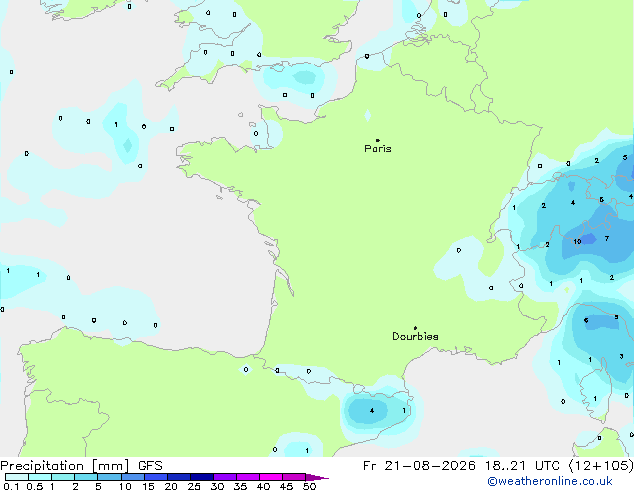Viewport: 634px width, 490px height.
Task: Pick the 30–35 mm purple legend swatch
Action: point(224,477)
